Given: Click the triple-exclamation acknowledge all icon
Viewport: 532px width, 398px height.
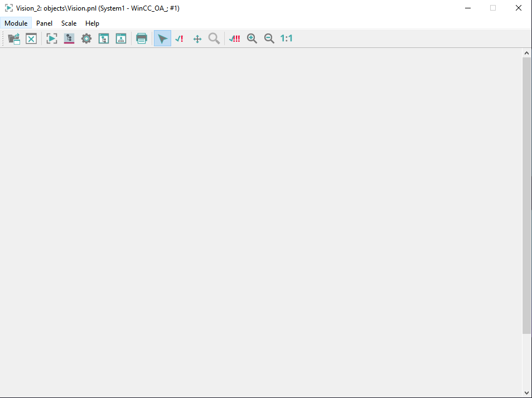Looking at the screenshot, I should 234,38.
